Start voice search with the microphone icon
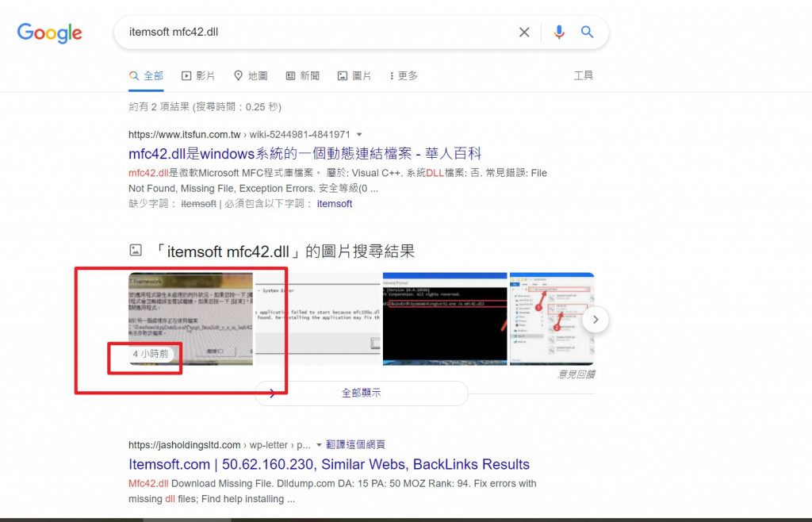Screen dimensions: 812x522 [559, 32]
